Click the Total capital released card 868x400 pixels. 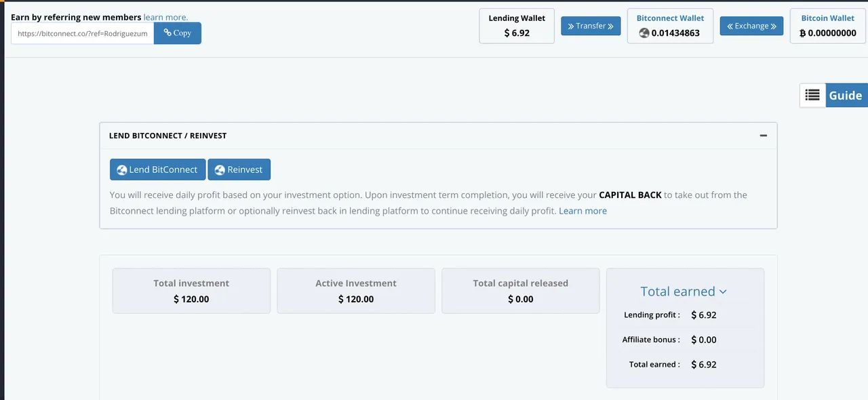[521, 291]
